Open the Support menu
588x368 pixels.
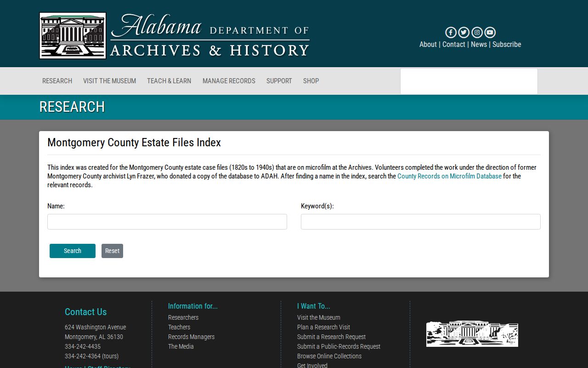coord(279,81)
